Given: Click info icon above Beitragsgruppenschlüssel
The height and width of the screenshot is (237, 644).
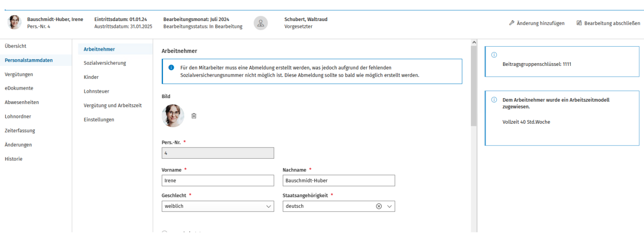Looking at the screenshot, I should 494,55.
